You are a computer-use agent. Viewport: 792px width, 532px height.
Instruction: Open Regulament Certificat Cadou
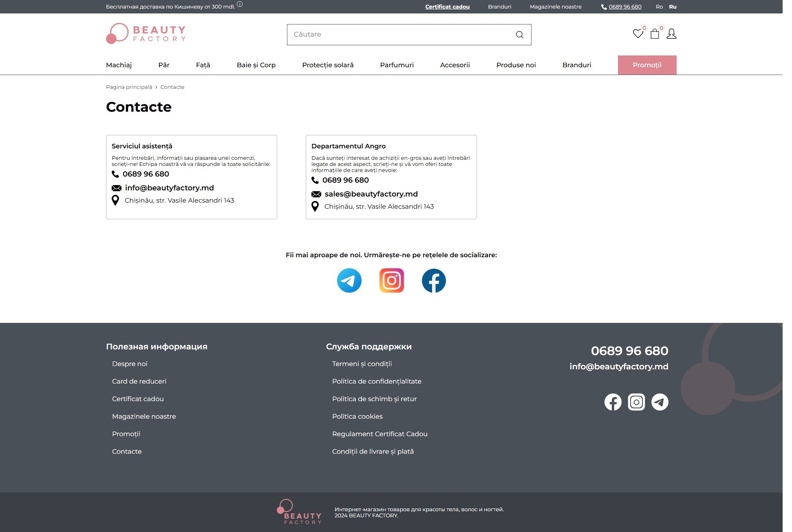click(379, 434)
